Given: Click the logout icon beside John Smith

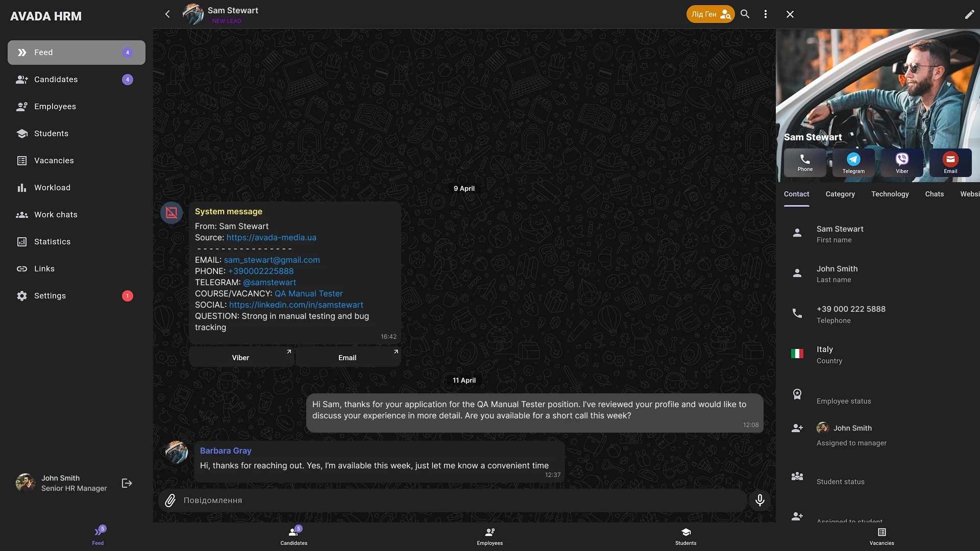Looking at the screenshot, I should [127, 483].
